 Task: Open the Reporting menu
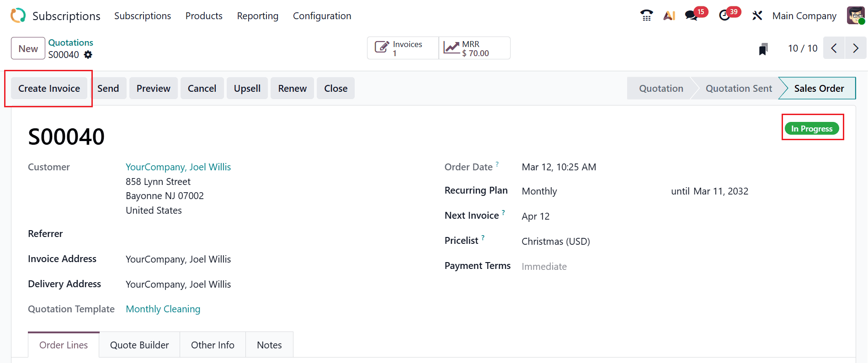[x=257, y=16]
